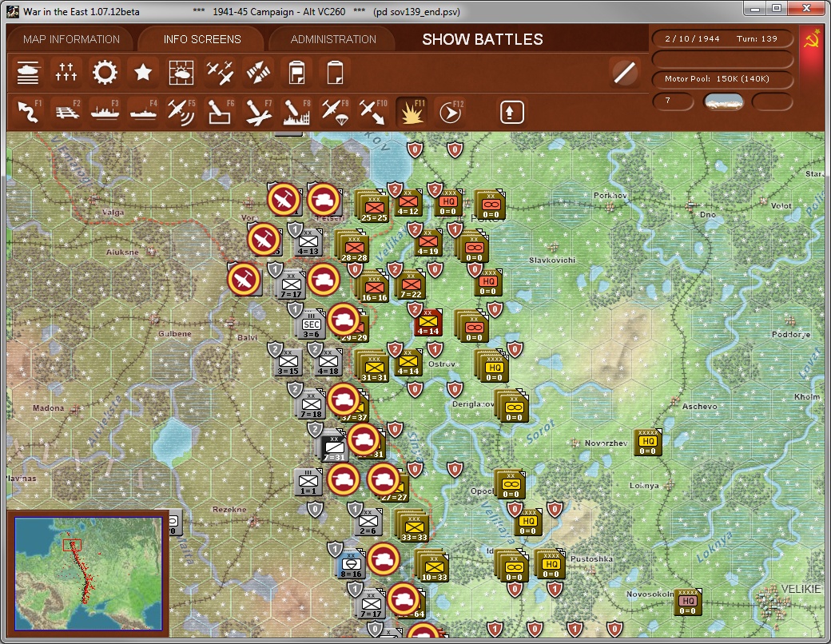
Task: Select the grey 4=18 German unit
Action: coord(328,363)
